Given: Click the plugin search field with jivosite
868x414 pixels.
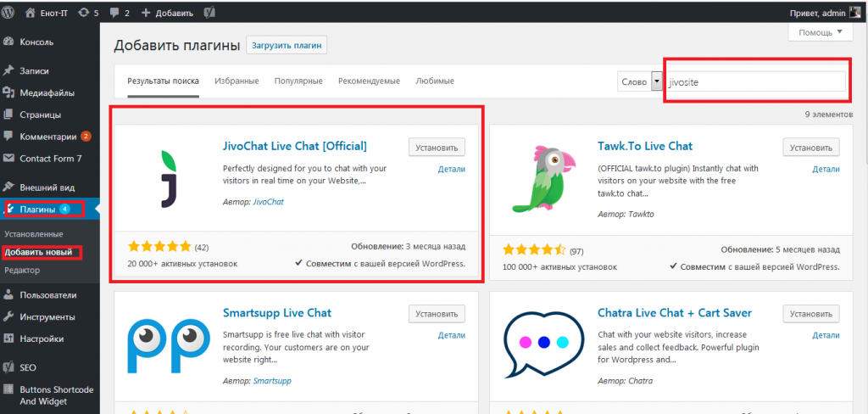Looking at the screenshot, I should 755,81.
